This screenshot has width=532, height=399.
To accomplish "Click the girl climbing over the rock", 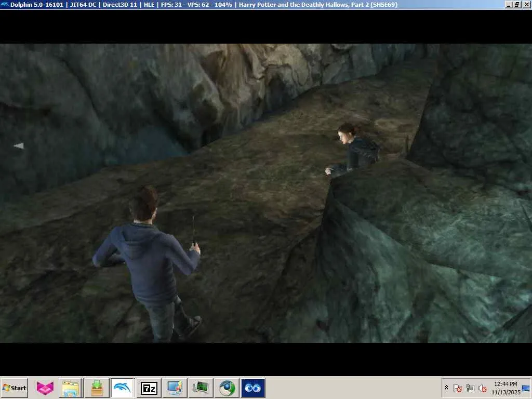I will [353, 151].
